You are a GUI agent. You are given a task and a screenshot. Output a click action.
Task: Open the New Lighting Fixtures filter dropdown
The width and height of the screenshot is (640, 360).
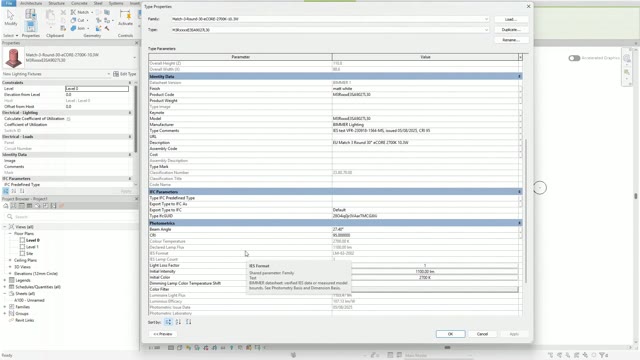click(x=109, y=74)
